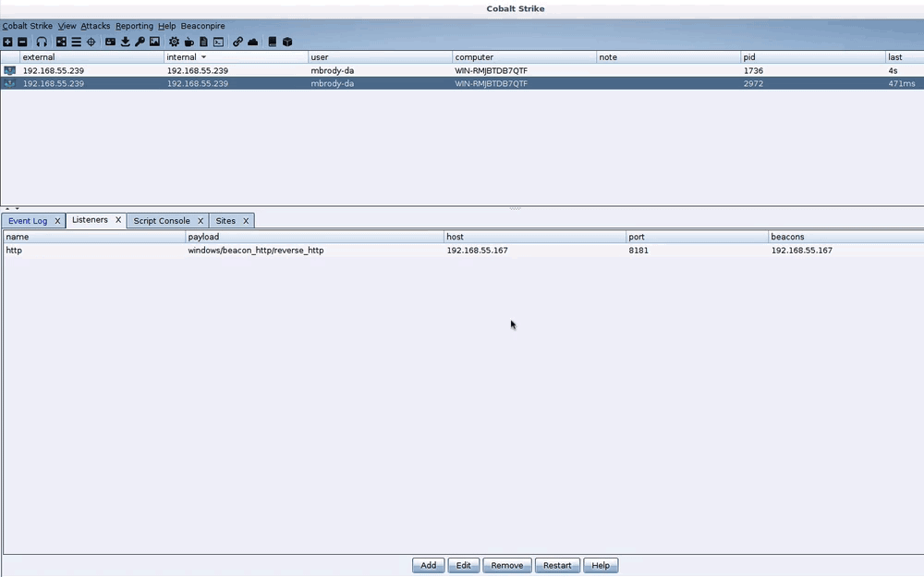
Task: Select the session with pid 1736
Action: (x=462, y=70)
